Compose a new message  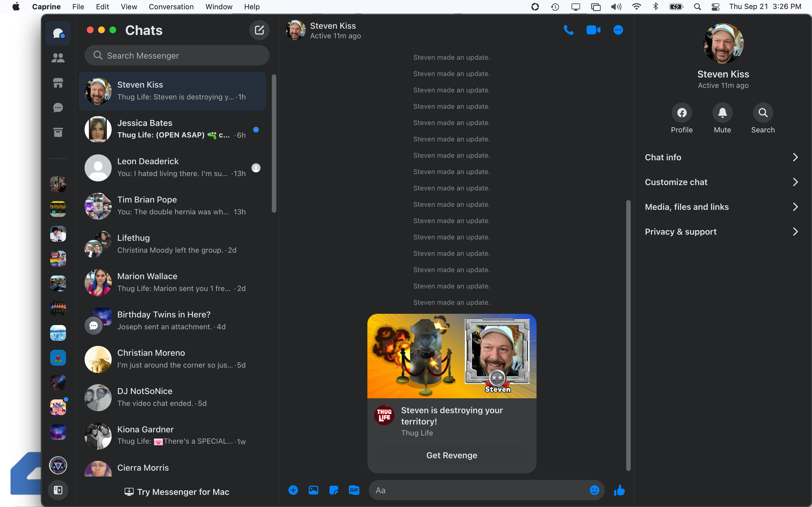pos(259,30)
